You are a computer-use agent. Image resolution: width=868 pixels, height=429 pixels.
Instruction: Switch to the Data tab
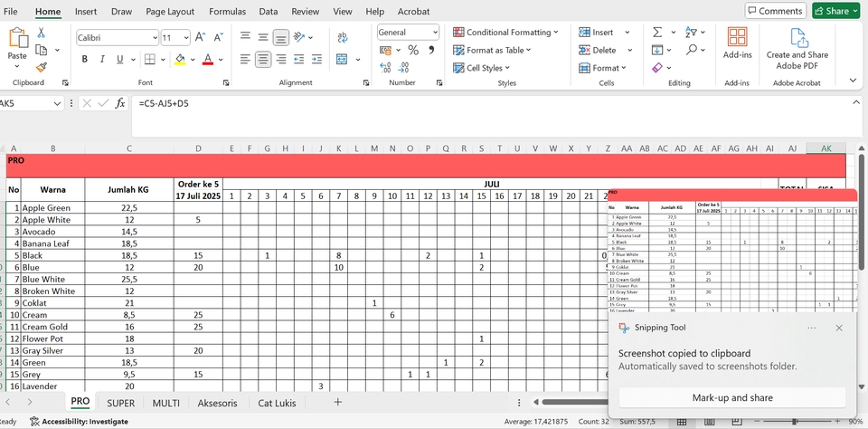click(269, 11)
